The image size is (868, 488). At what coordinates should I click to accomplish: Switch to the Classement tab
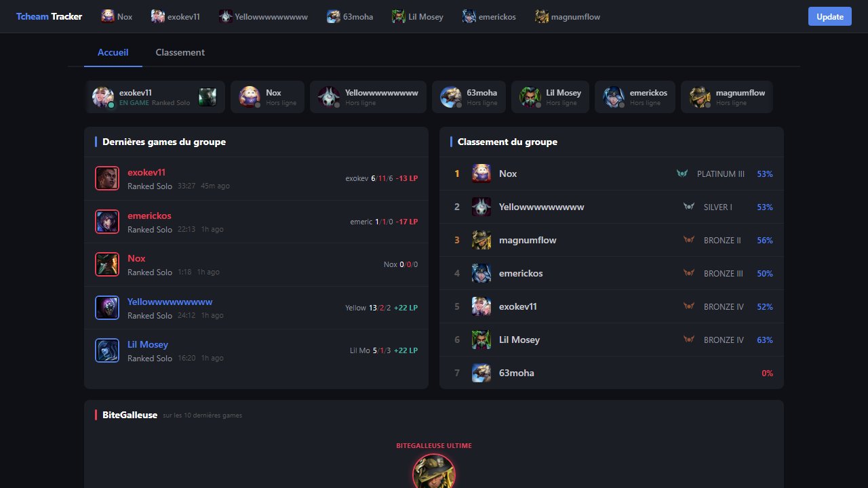(x=180, y=52)
